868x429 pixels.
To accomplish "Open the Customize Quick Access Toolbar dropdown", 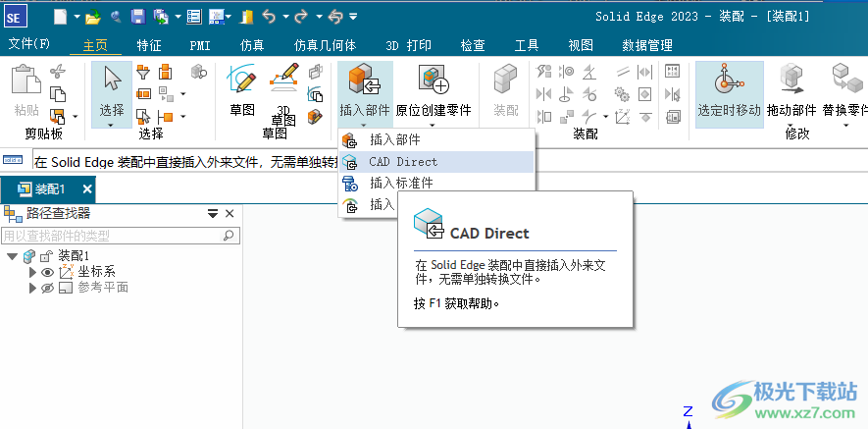I will pos(353,18).
